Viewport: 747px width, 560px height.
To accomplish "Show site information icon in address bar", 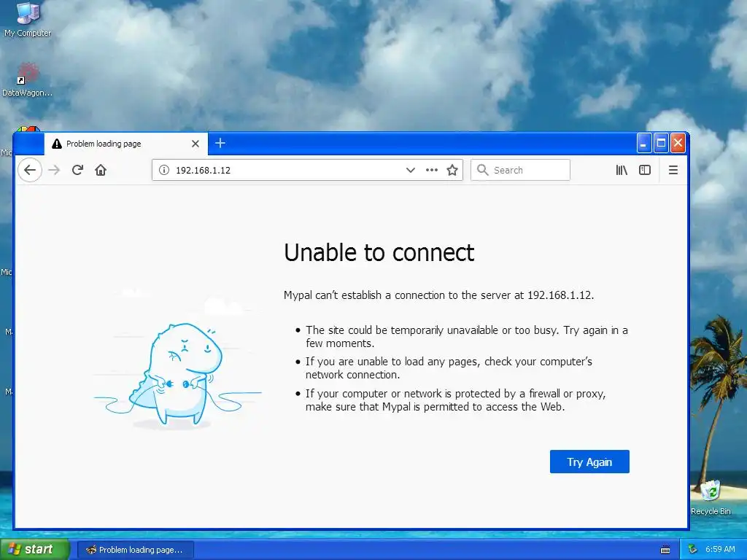I will (164, 170).
